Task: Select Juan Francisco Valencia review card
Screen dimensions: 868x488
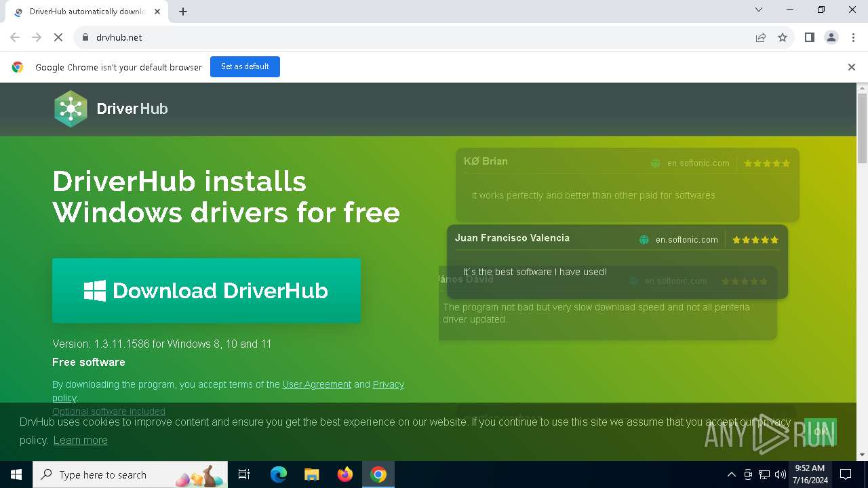Action: click(617, 262)
